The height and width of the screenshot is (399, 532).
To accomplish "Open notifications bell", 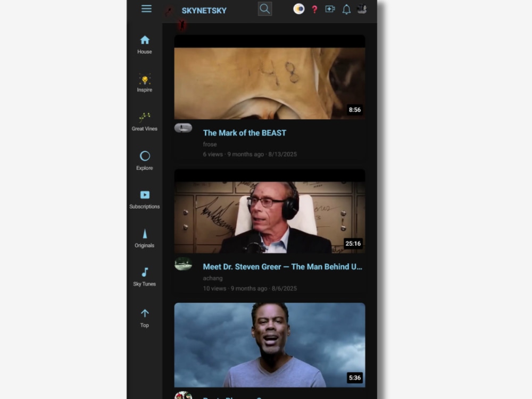I will 346,10.
